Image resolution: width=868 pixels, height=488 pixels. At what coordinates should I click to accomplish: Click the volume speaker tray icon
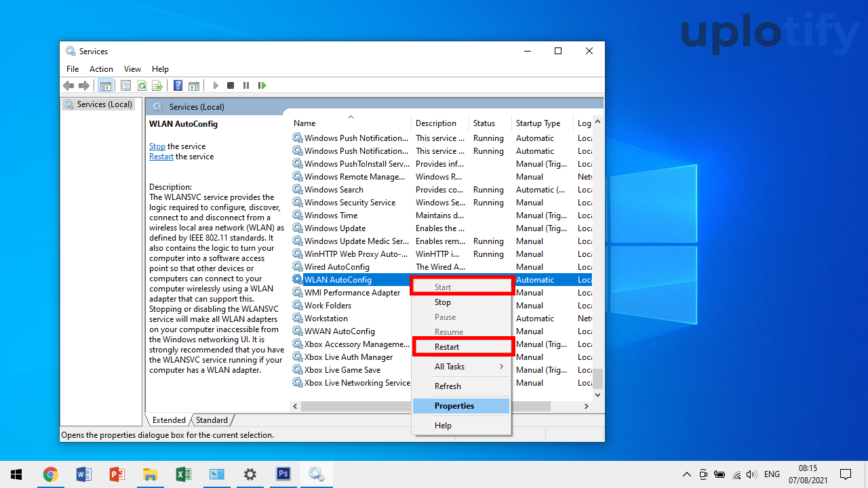click(751, 474)
